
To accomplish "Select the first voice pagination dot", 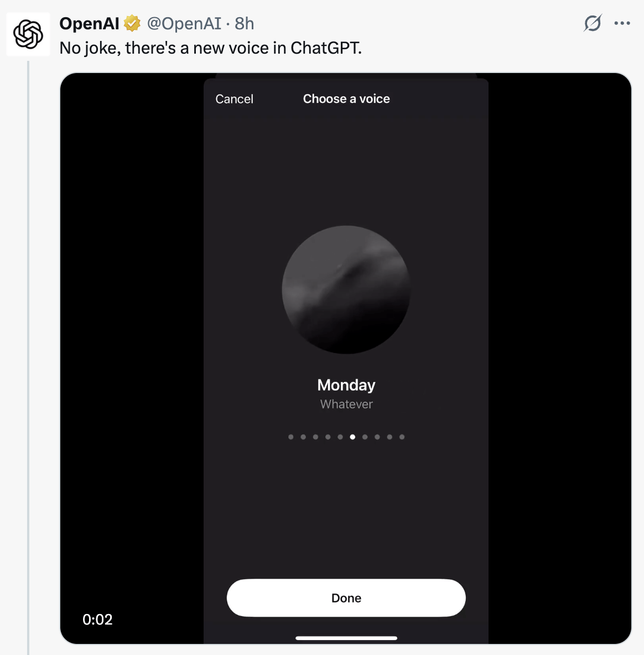I will point(290,437).
